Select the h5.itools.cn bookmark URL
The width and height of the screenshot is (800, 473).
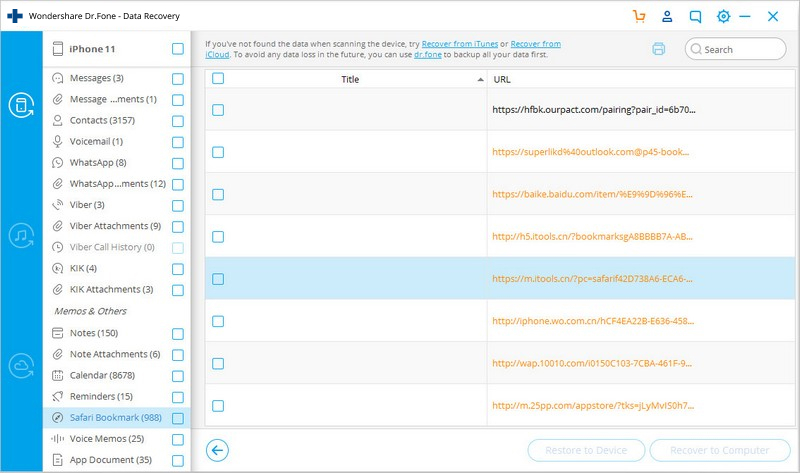point(592,237)
